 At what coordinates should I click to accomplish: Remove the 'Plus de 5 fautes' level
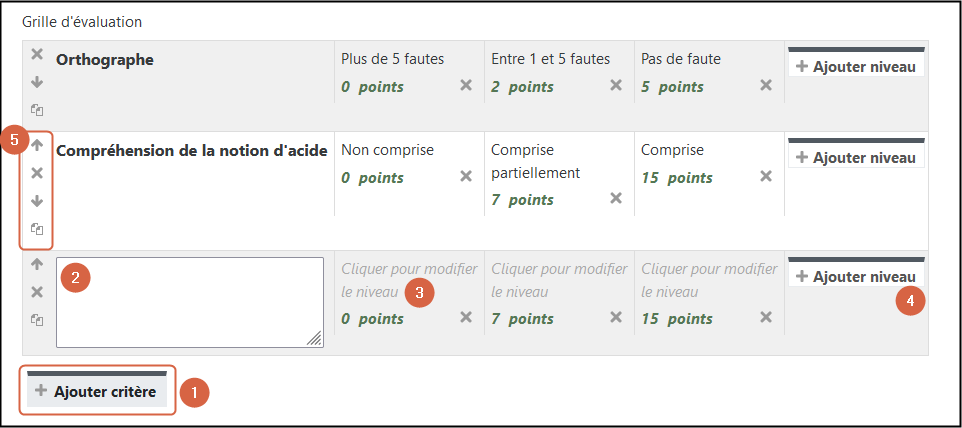[466, 86]
